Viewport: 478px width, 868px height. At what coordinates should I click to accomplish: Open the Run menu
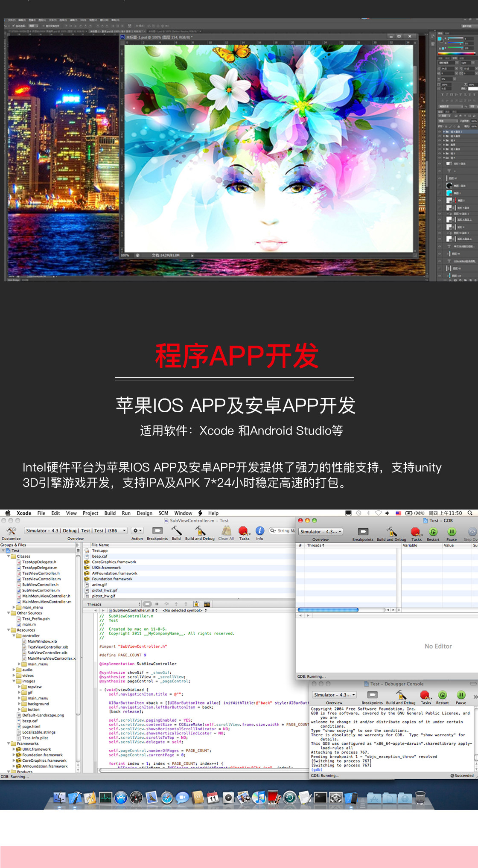pos(126,513)
